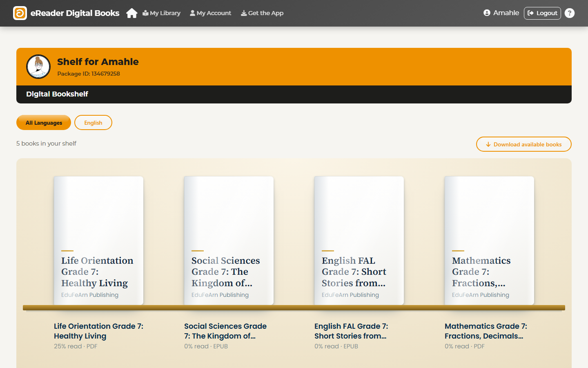Click the 0% read · EPUB label under English FAL
This screenshot has width=588, height=368.
click(336, 346)
